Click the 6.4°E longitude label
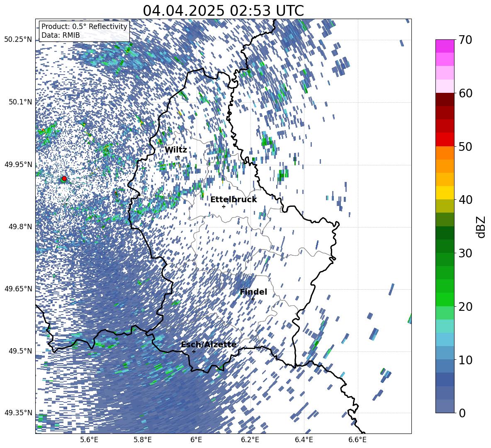 pyautogui.click(x=304, y=440)
